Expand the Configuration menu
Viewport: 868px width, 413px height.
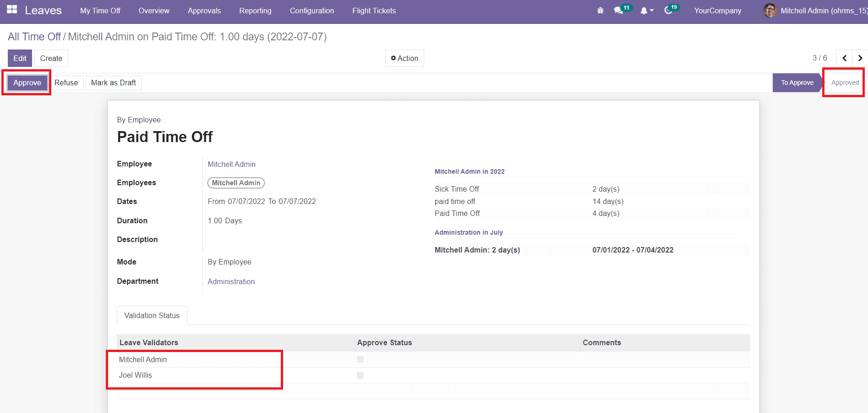(x=311, y=11)
